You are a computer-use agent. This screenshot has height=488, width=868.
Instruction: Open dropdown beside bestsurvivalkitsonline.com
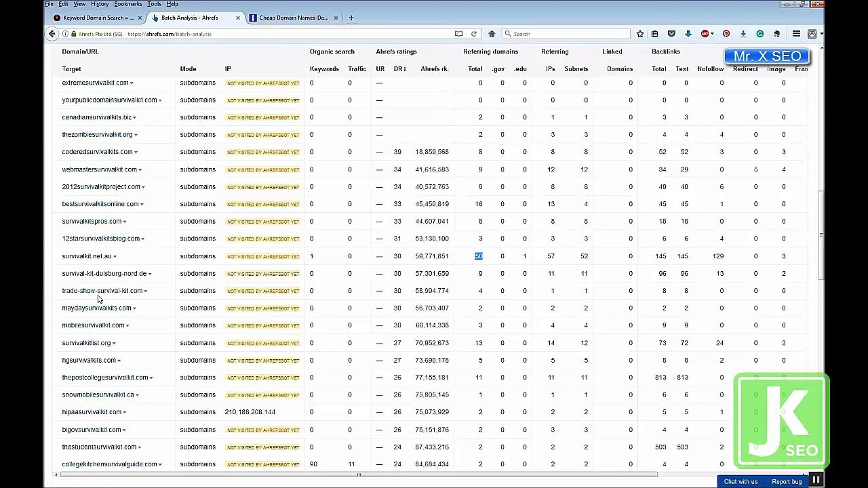point(142,205)
